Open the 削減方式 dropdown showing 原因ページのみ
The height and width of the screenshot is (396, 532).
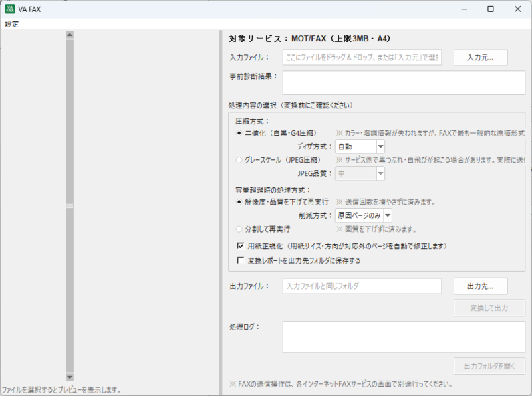click(x=364, y=215)
